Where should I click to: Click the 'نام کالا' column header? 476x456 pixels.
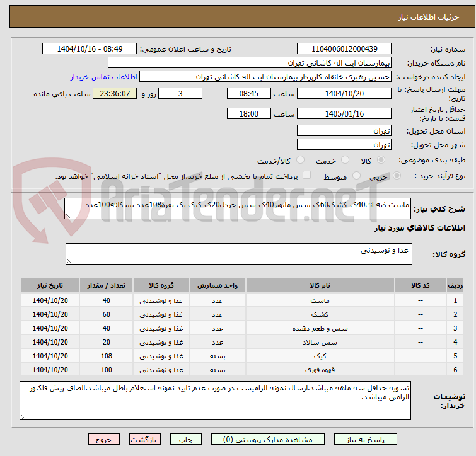[x=320, y=285]
